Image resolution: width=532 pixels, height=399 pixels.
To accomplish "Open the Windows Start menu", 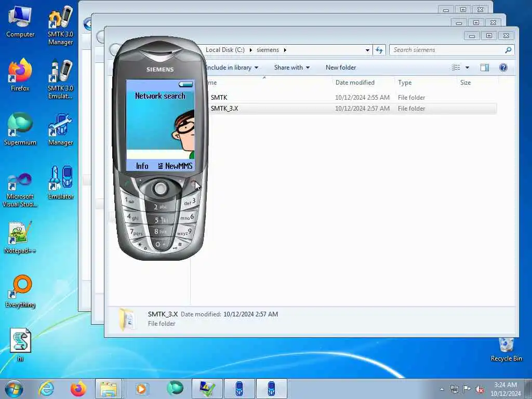I will (14, 389).
